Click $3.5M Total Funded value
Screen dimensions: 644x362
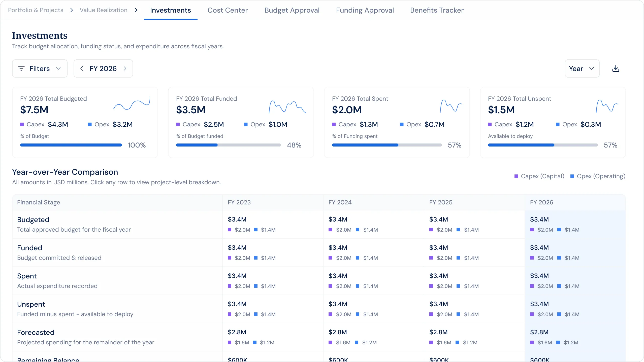[x=191, y=110]
